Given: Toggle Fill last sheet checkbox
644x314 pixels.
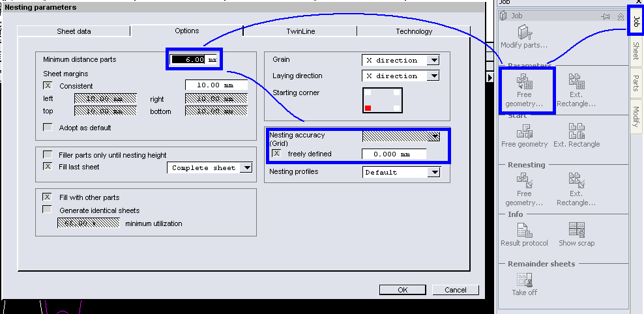Looking at the screenshot, I should pyautogui.click(x=48, y=167).
